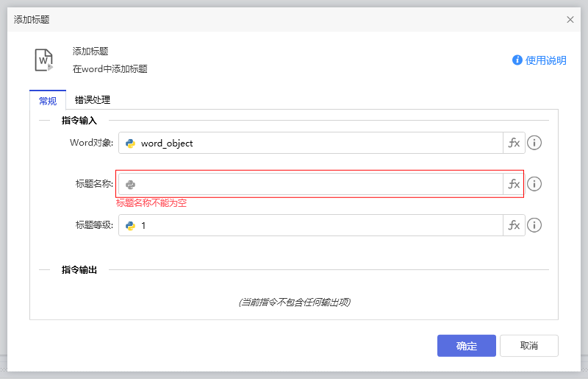588x379 pixels.
Task: Click the fx button for 标题等级 field
Action: click(514, 225)
